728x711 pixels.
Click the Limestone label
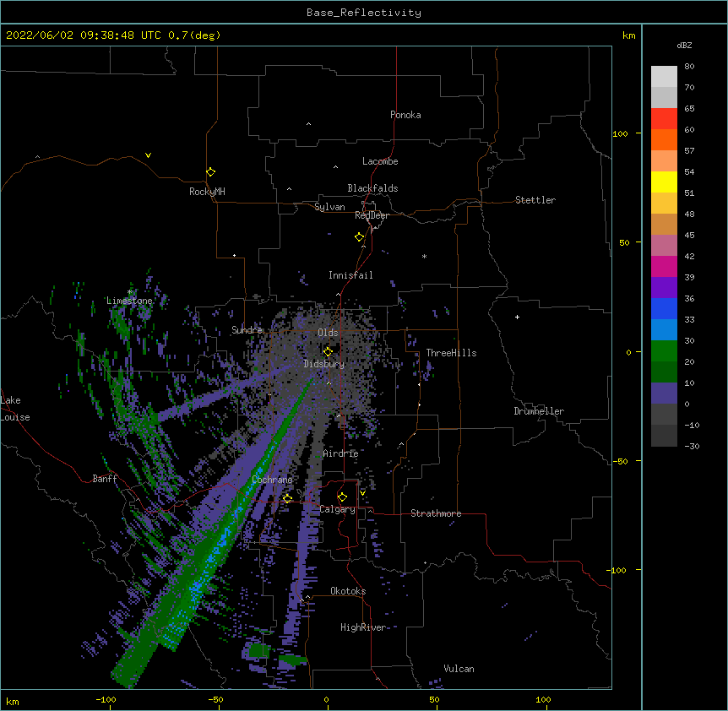[129, 301]
